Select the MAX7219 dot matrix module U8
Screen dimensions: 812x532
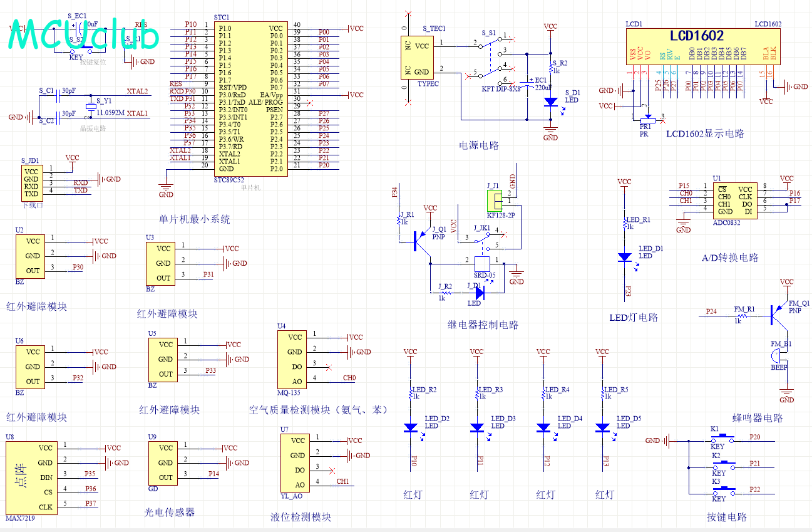coord(31,477)
